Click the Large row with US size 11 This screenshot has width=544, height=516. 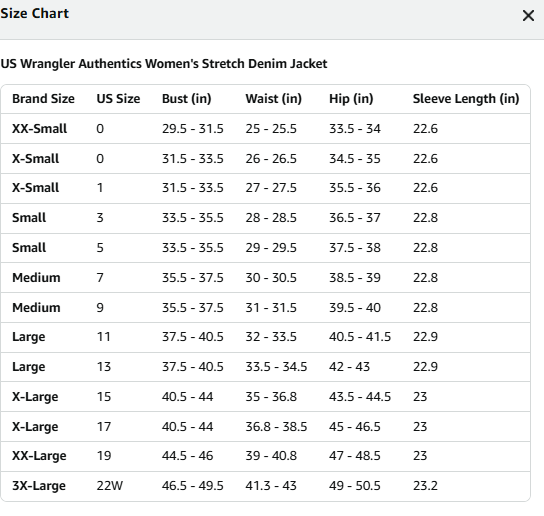point(265,337)
